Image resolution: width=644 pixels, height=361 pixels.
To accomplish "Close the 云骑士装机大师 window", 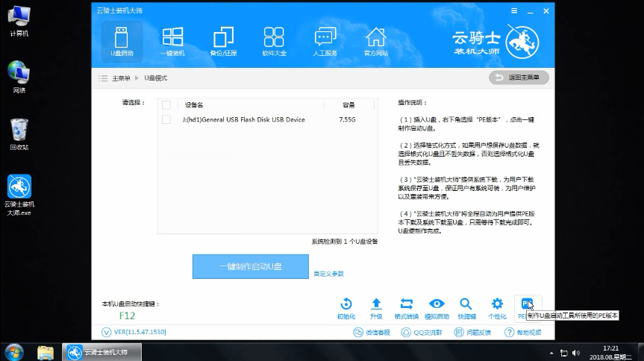I will (546, 11).
